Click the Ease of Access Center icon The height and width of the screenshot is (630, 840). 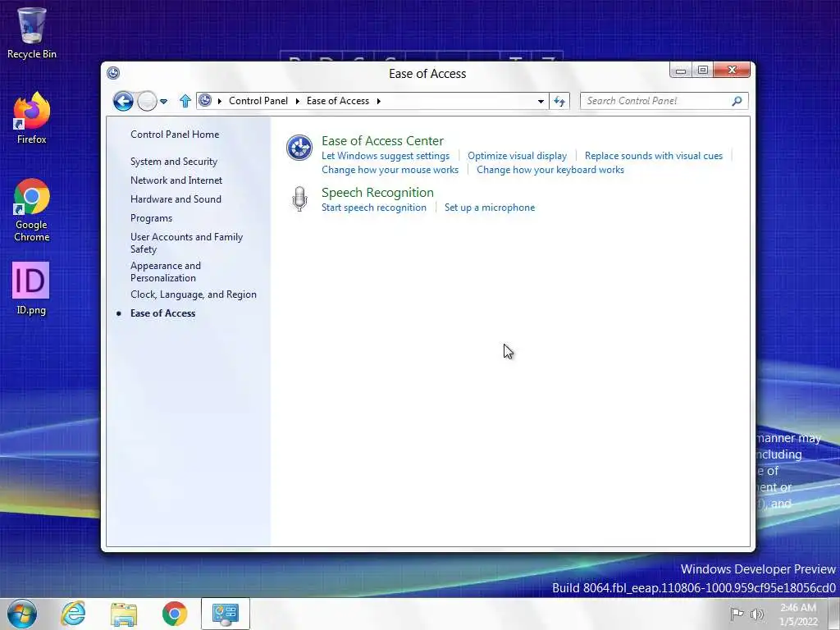299,148
